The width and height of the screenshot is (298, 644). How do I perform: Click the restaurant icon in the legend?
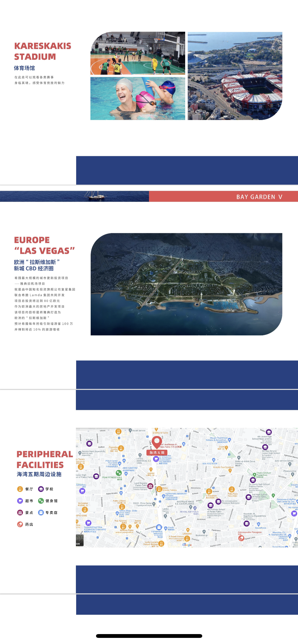click(x=20, y=489)
